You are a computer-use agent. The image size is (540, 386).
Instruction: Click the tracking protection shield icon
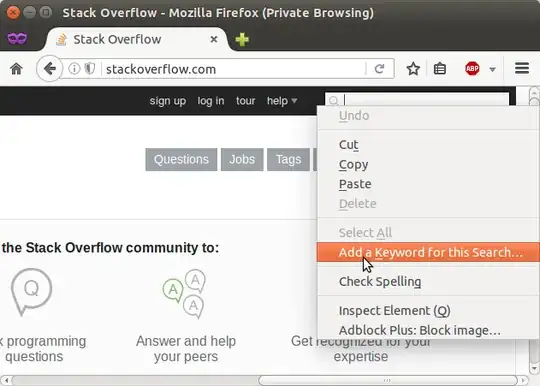(90, 69)
